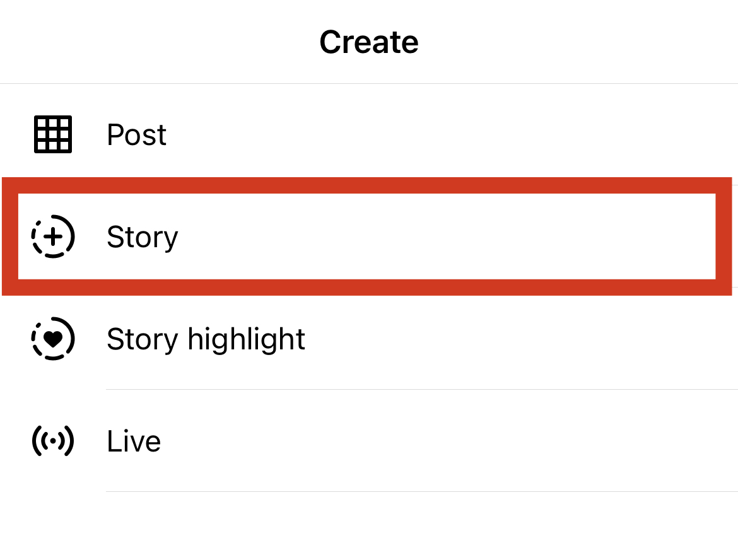Click the 'Live' text label
This screenshot has height=560, width=738.
[x=134, y=441]
